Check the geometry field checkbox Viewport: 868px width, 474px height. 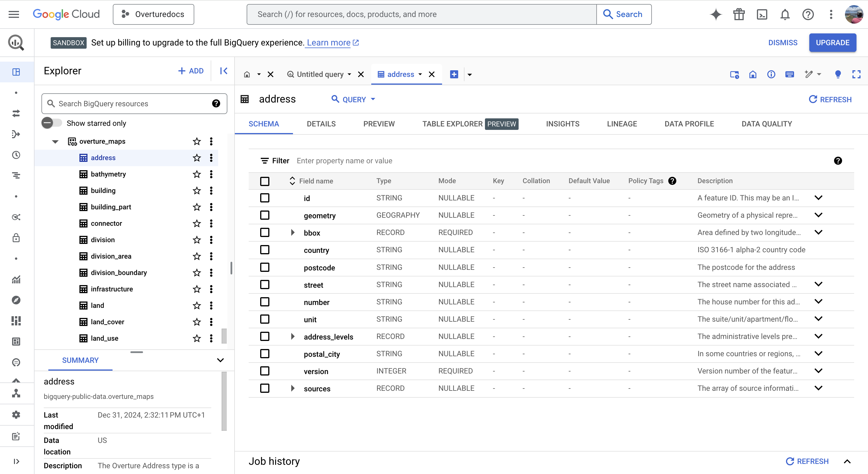(265, 215)
